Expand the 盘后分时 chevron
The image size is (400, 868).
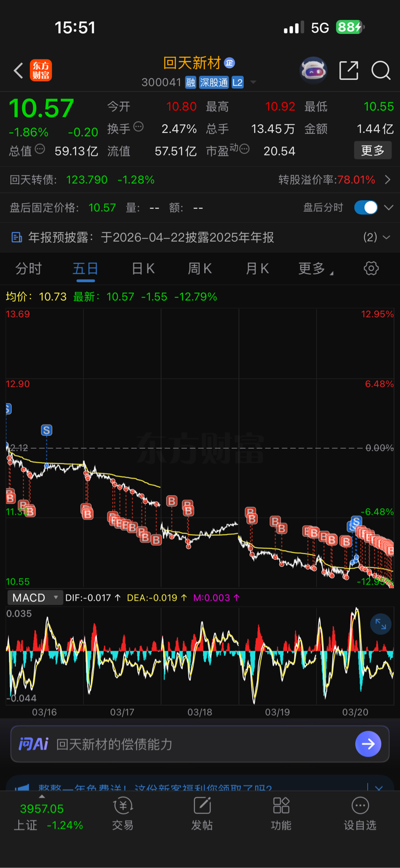pyautogui.click(x=389, y=207)
